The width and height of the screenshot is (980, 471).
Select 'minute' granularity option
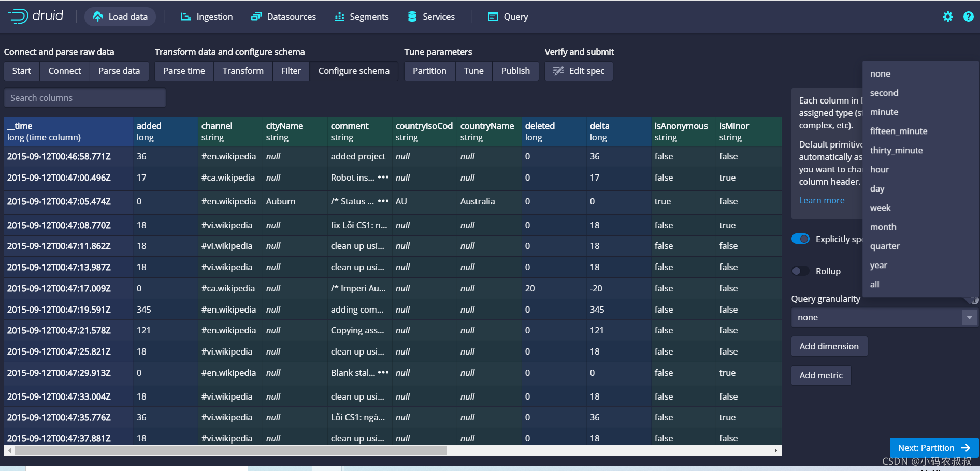click(x=920, y=112)
